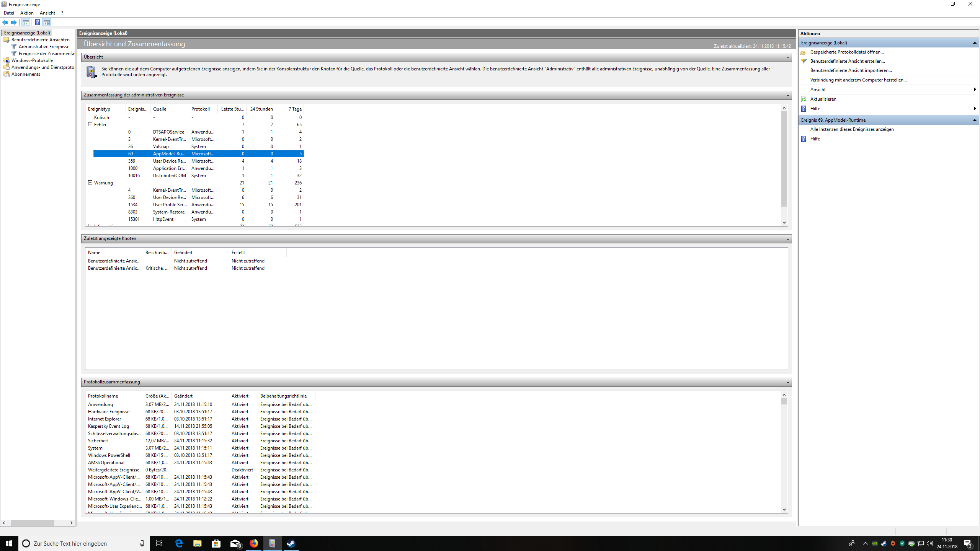Click Alle Instanzen dieses Ereignisses anzeigen
Image resolution: width=980 pixels, height=551 pixels.
click(x=853, y=129)
